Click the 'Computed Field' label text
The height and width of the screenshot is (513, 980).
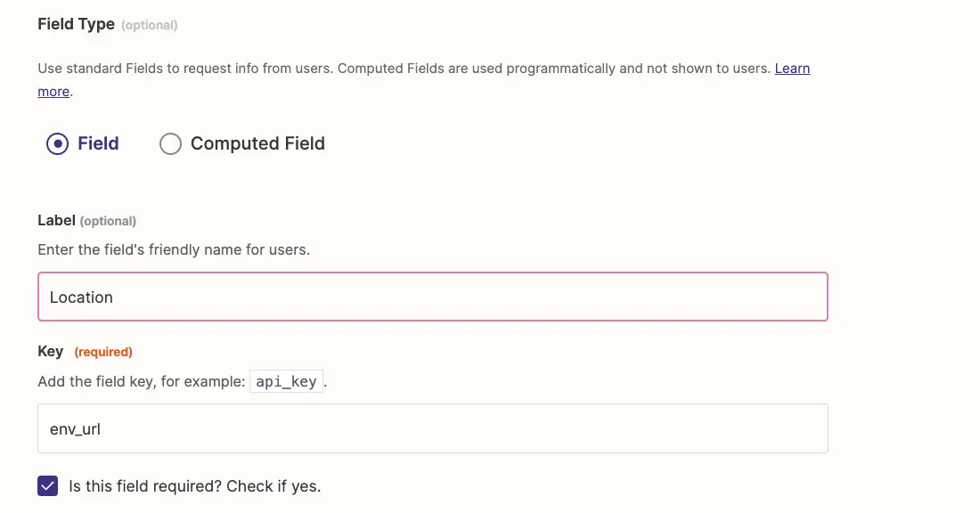(257, 143)
